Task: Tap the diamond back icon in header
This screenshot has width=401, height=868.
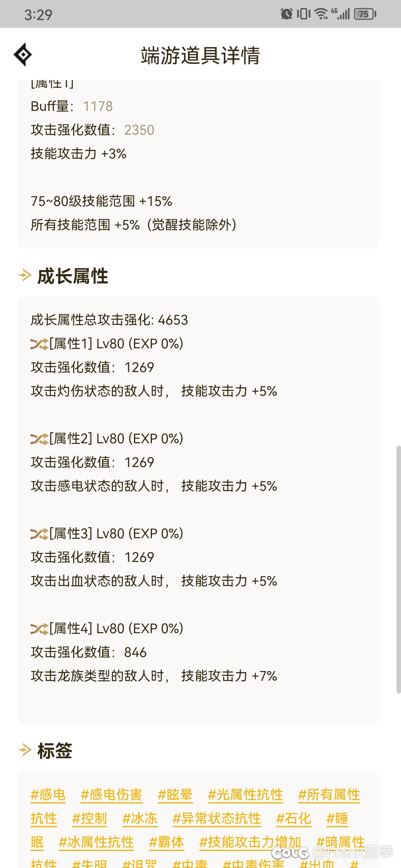Action: 23,55
